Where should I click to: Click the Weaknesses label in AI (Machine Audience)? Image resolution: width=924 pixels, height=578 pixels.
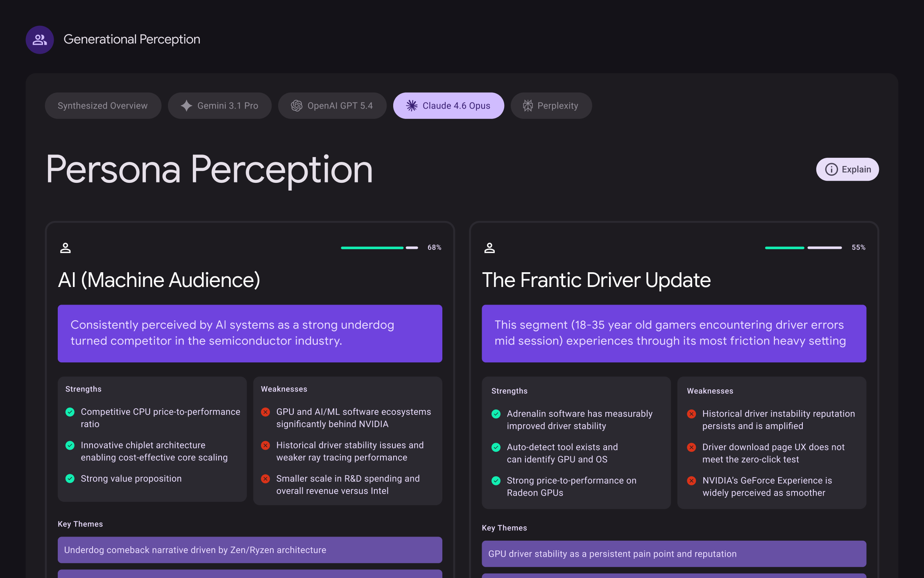click(x=284, y=389)
